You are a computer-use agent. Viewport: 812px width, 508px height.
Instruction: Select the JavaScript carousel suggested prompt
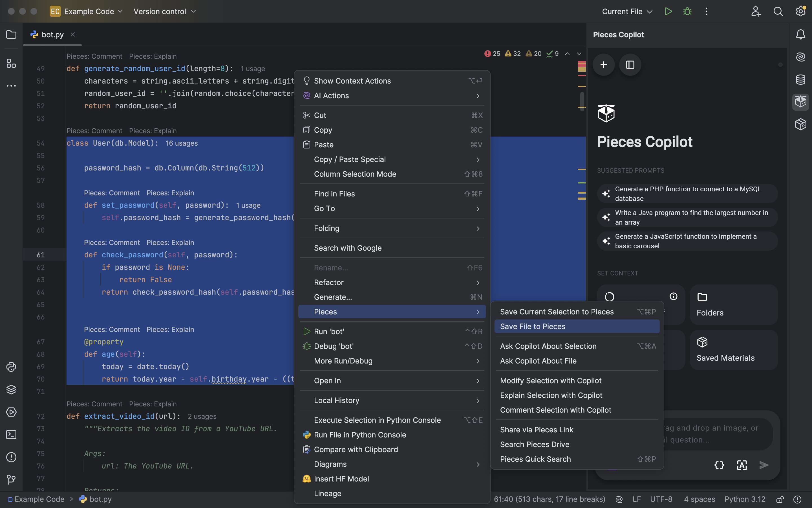687,241
